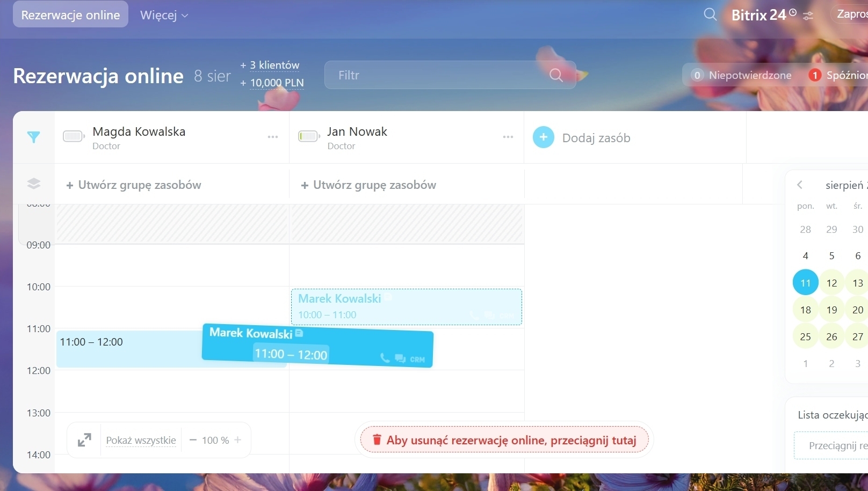The width and height of the screenshot is (868, 491).
Task: Increase zoom with plus button
Action: click(238, 440)
